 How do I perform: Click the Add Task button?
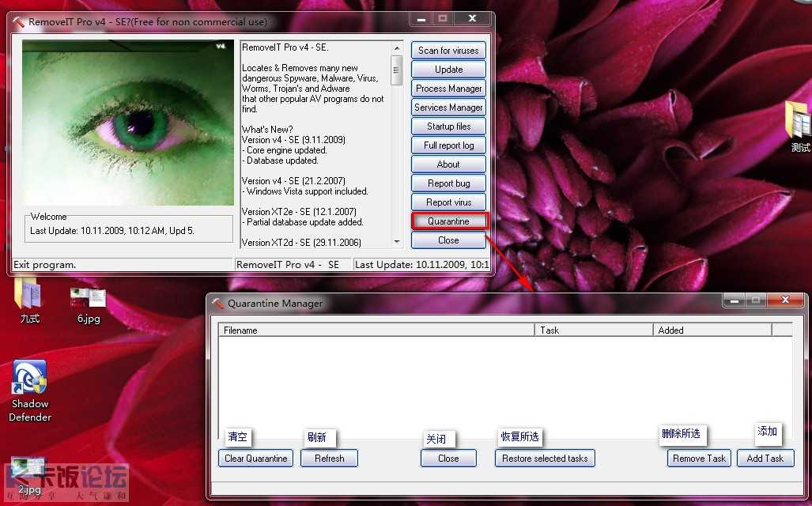pyautogui.click(x=765, y=459)
